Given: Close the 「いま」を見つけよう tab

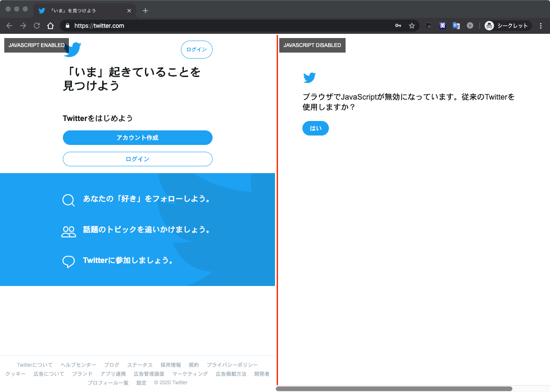Looking at the screenshot, I should 129,11.
